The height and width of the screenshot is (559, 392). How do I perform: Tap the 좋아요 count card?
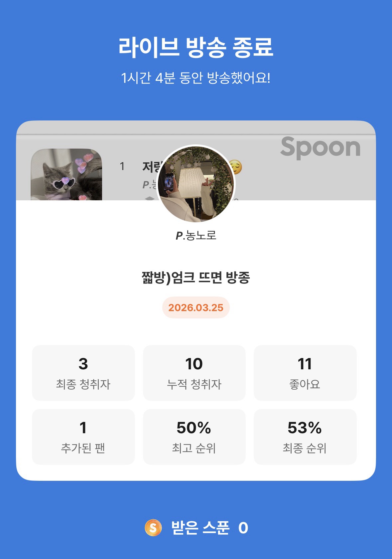(305, 373)
